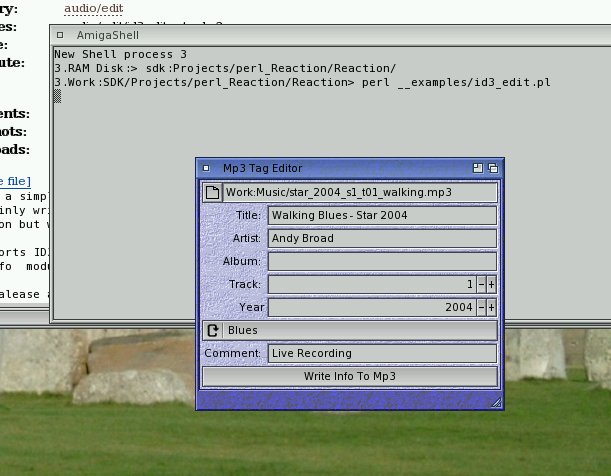The width and height of the screenshot is (611, 476).
Task: Close the Mp3 Tag Editor window gadget
Action: point(206,168)
